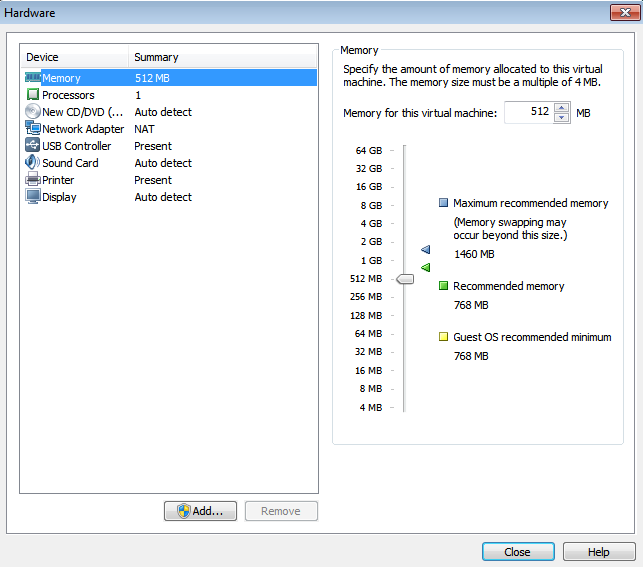The height and width of the screenshot is (567, 643).
Task: Click the 32 GB slider scale label
Action: [369, 169]
